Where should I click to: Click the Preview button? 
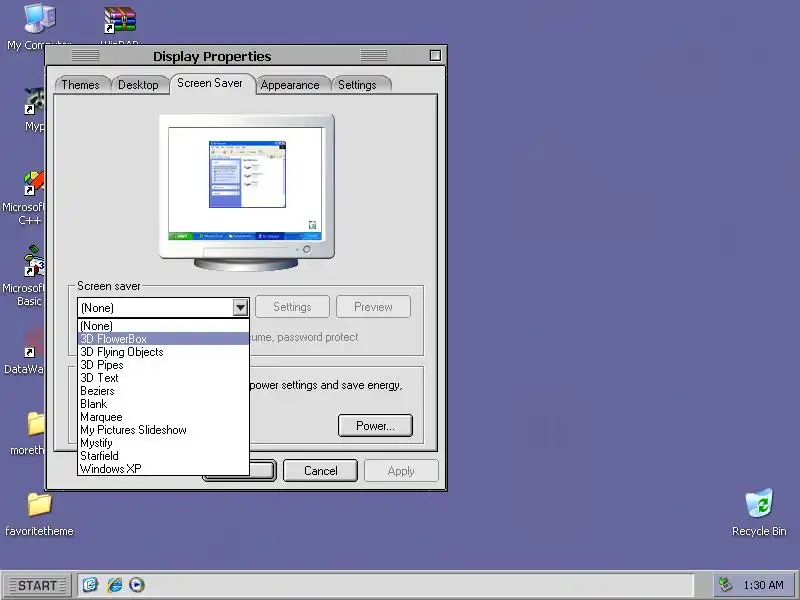[373, 307]
